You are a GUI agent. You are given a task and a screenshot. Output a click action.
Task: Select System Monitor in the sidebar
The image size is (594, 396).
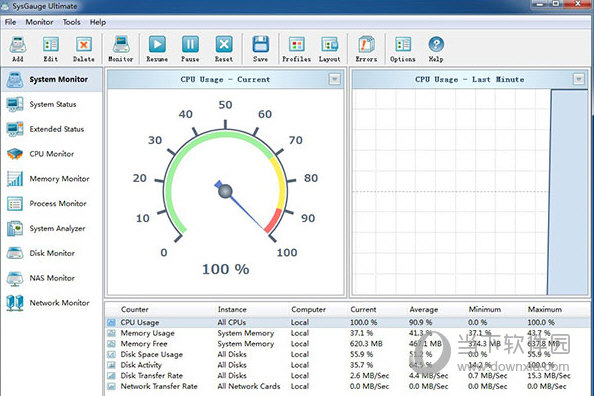[x=52, y=80]
